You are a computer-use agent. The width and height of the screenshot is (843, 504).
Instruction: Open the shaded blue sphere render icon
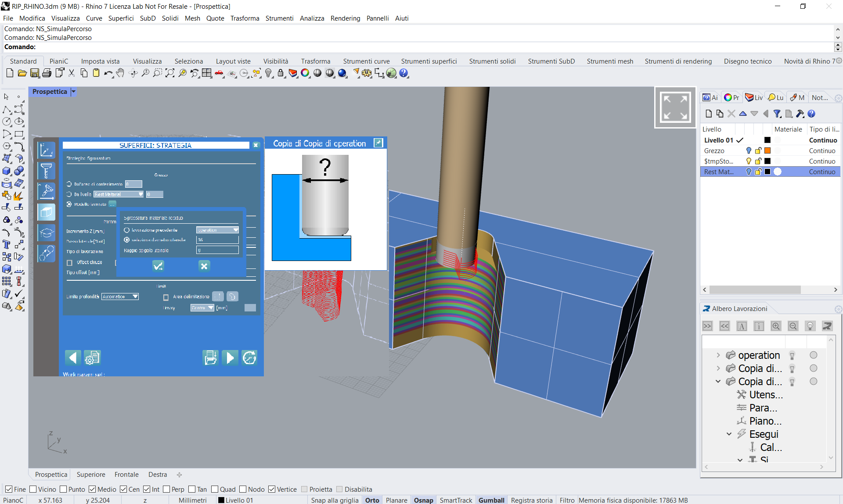click(342, 73)
